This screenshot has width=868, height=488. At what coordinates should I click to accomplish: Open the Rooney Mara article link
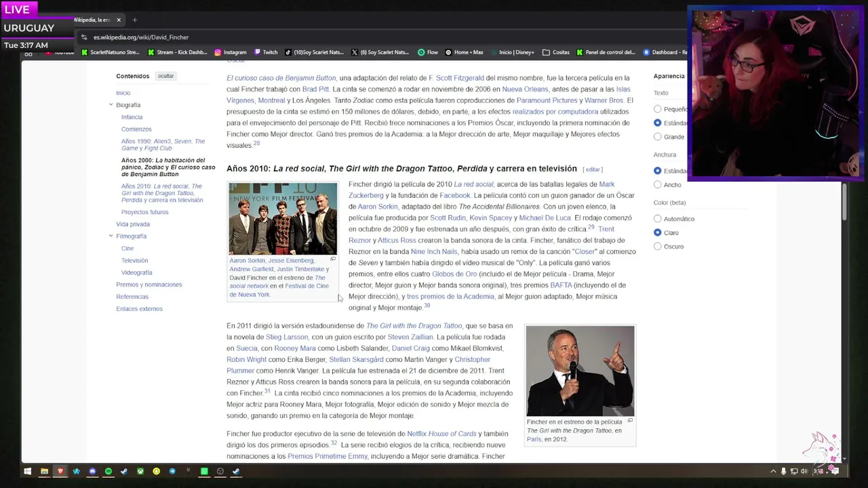click(294, 348)
